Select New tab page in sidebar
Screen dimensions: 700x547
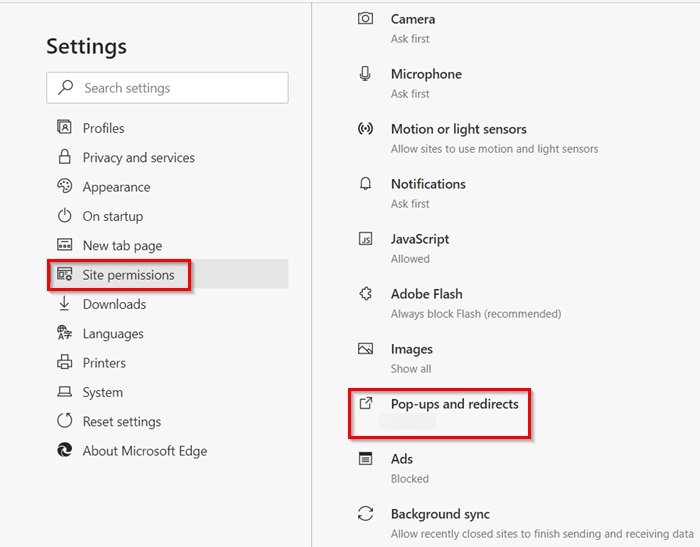(122, 246)
